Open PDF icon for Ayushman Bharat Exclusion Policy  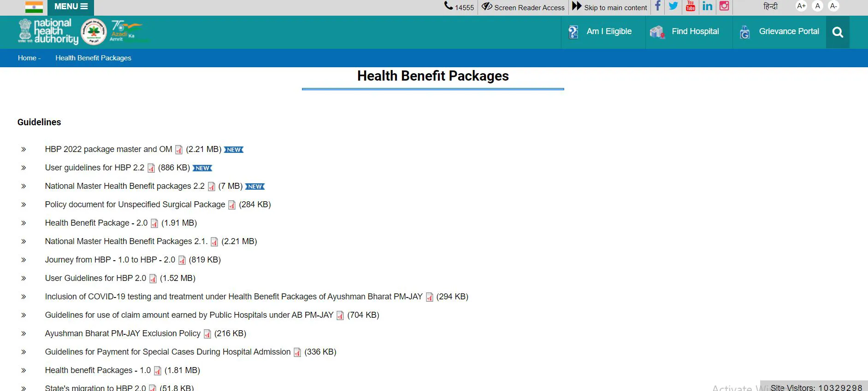click(207, 334)
